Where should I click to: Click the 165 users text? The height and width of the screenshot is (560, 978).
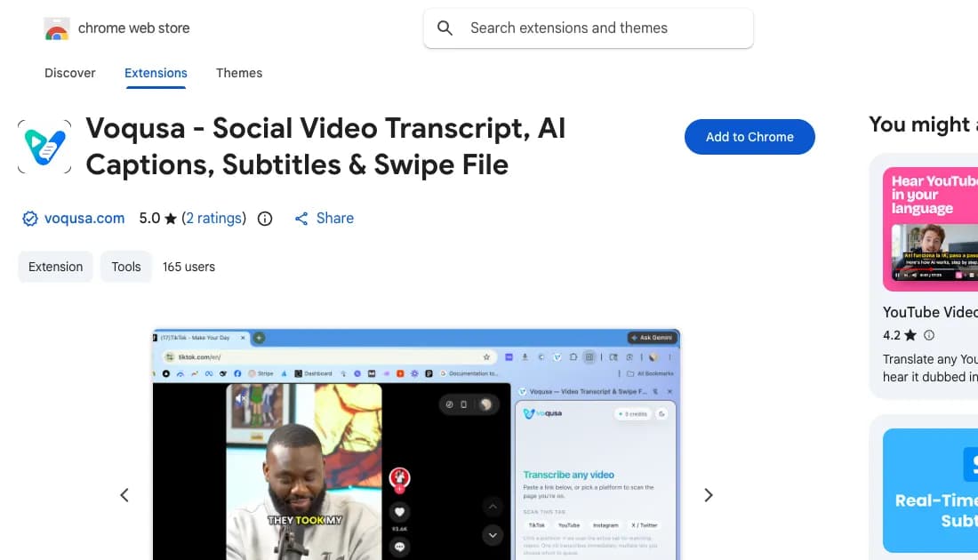click(189, 267)
